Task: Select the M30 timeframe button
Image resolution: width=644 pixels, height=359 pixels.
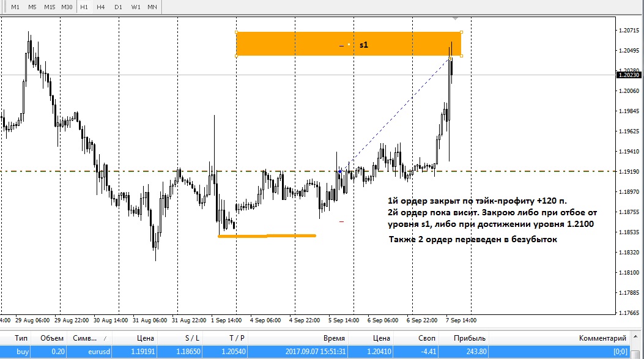Action: tap(67, 7)
